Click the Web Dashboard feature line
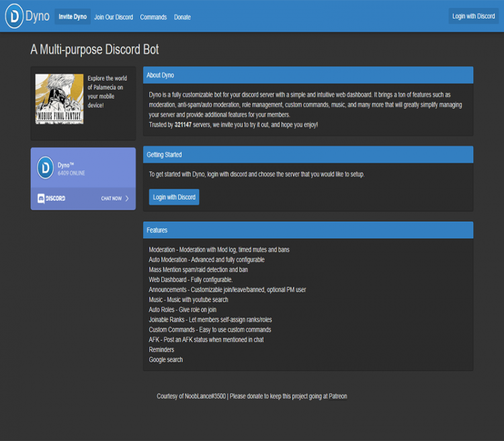Viewport: 504px width, 441px height. 191,280
